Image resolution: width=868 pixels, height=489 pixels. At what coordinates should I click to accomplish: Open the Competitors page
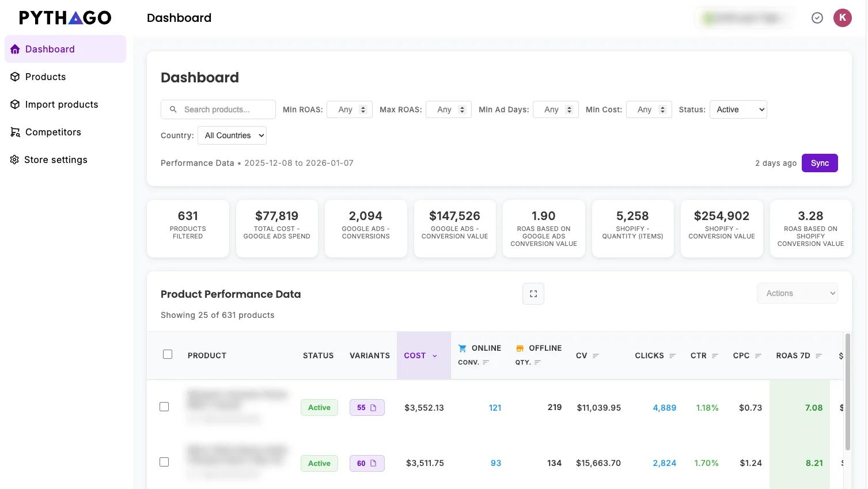65,132
